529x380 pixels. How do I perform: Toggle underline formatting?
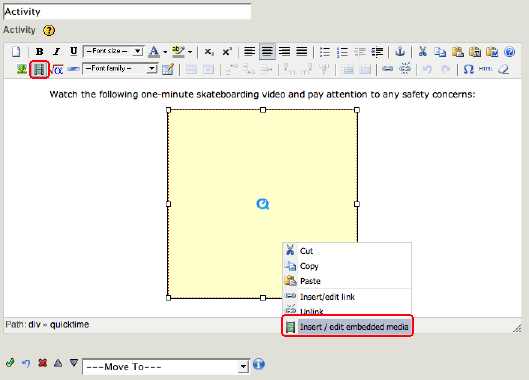click(73, 52)
